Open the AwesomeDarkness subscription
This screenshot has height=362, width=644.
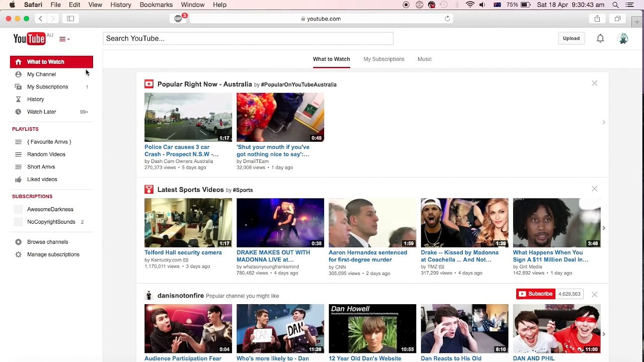click(51, 209)
